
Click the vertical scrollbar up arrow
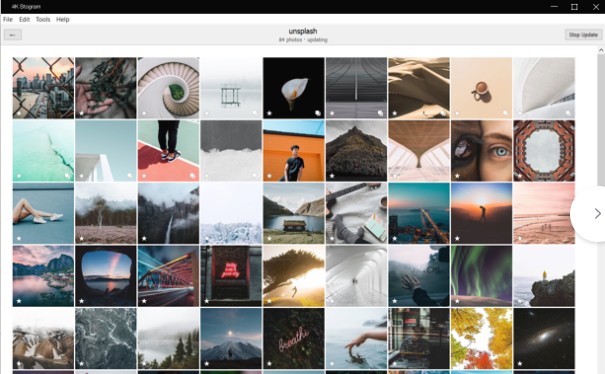[x=601, y=50]
